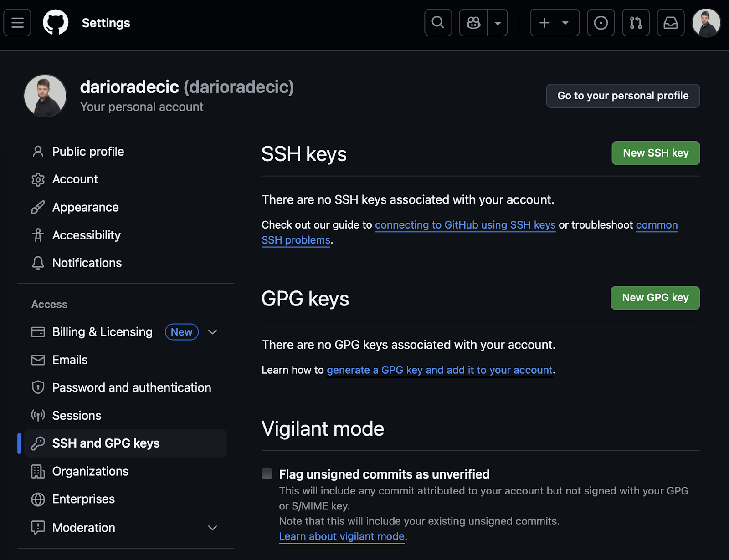Screen dimensions: 729x560
Task: Click the bell icon beside Notifications
Action: (x=38, y=263)
